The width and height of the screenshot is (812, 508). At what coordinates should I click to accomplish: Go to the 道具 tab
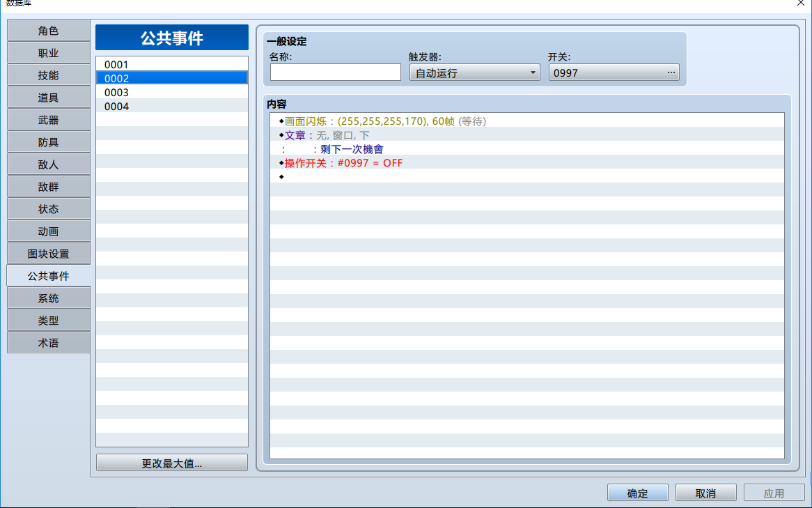[48, 98]
